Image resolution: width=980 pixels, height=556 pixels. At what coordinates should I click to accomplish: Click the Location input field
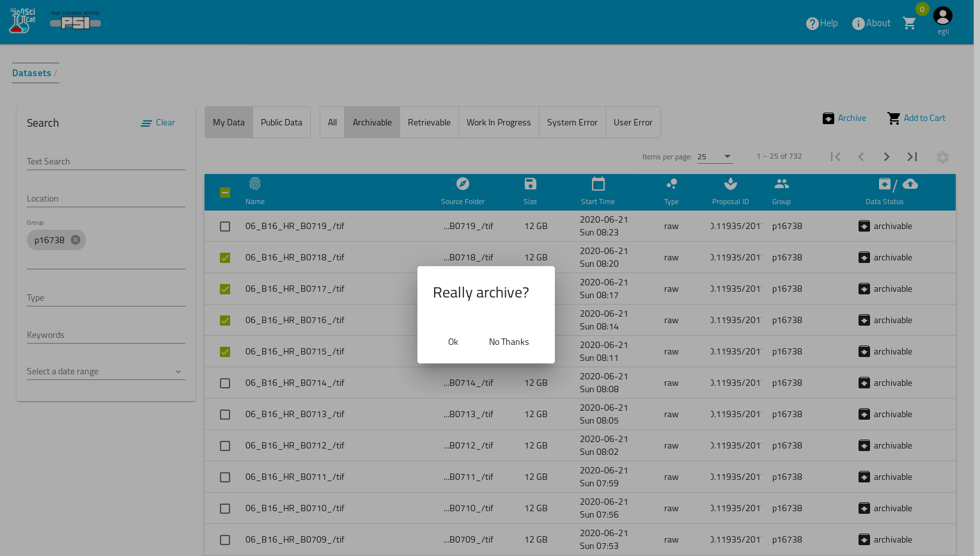106,198
